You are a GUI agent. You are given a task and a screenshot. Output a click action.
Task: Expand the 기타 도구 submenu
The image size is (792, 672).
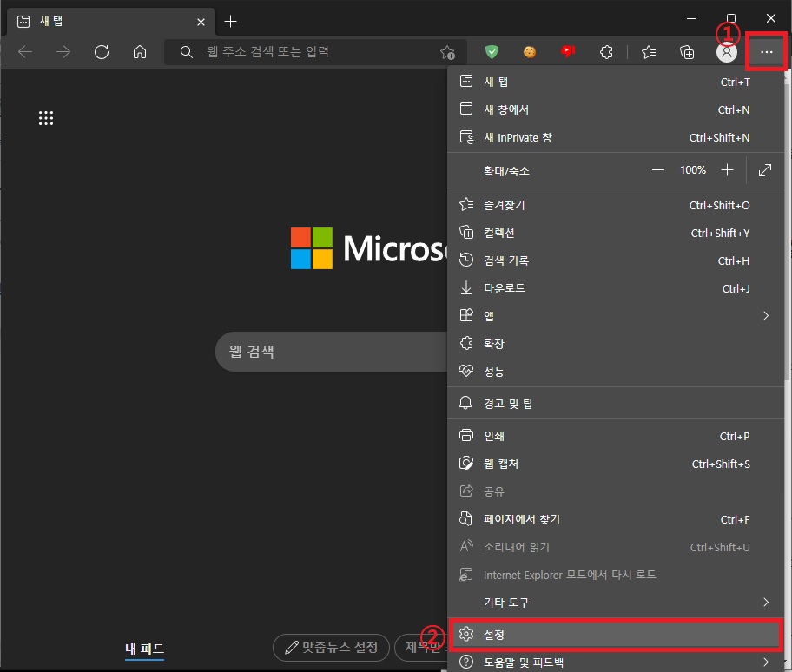[615, 602]
